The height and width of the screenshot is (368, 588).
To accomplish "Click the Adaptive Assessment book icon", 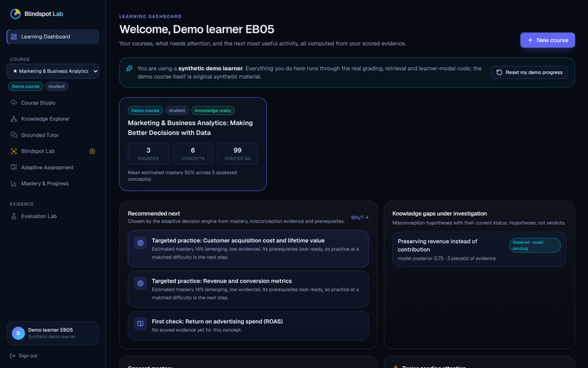I will [14, 167].
